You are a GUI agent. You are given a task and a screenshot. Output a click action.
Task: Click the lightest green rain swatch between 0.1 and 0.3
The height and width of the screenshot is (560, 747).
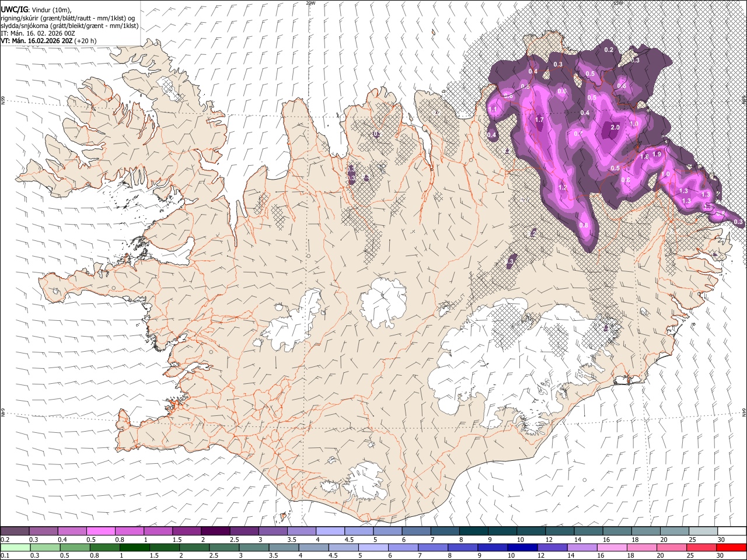click(x=15, y=547)
